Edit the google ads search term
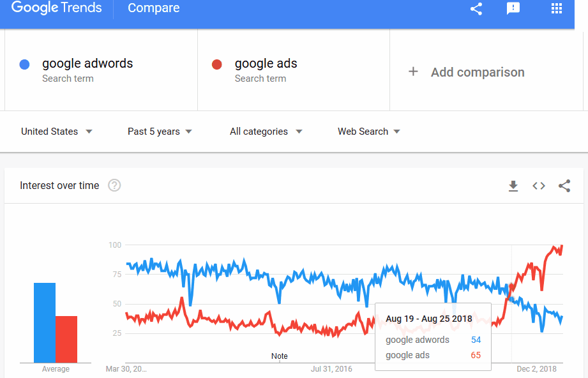 pos(266,64)
